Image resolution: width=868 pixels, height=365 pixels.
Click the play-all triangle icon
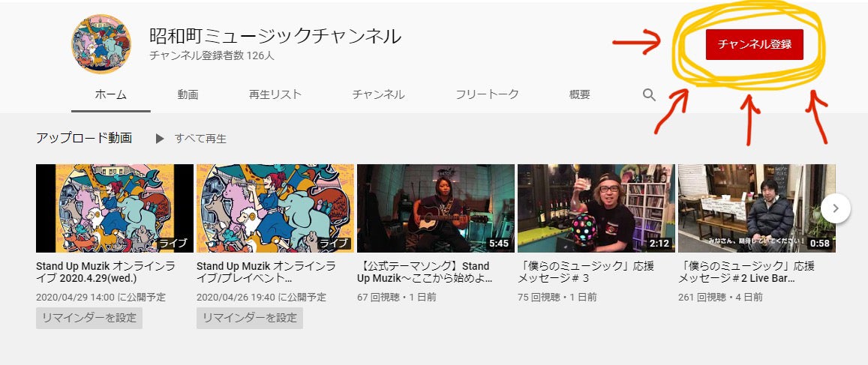coord(160,138)
